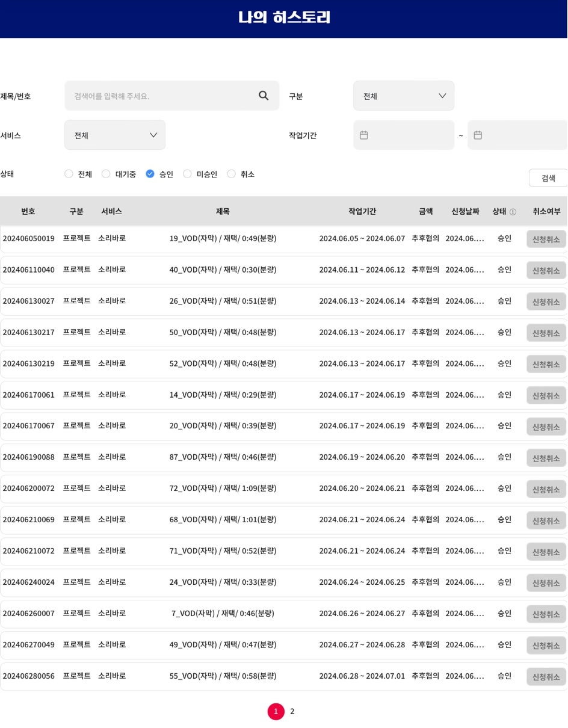Click the start date calendar icon

364,135
